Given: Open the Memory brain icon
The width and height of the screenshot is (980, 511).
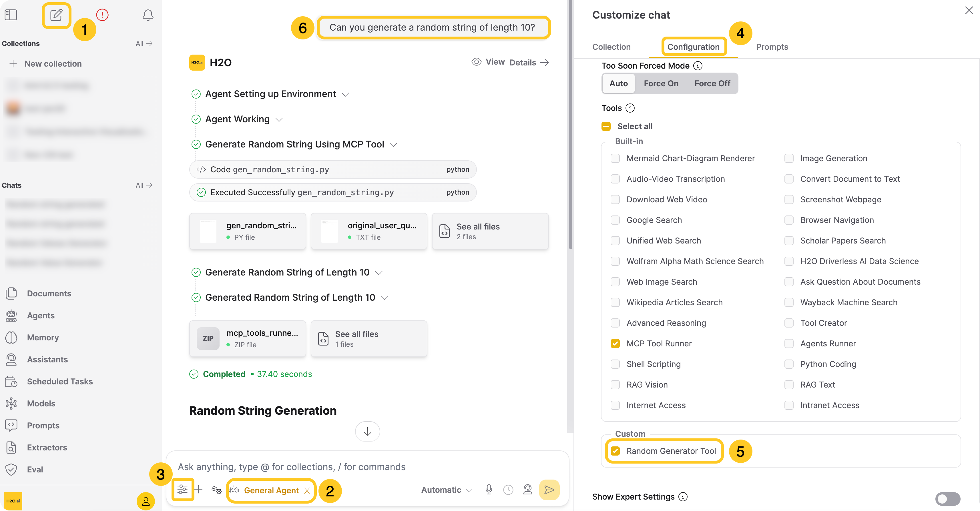Looking at the screenshot, I should [x=11, y=337].
